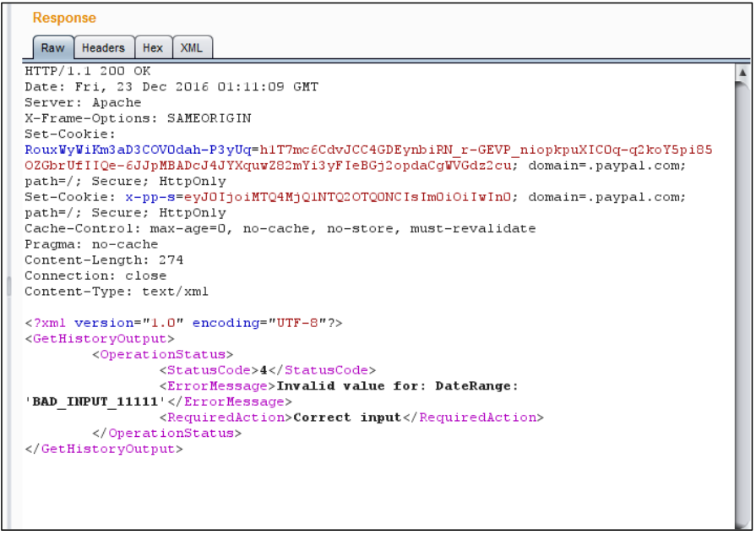Viewport: 756px width, 535px height.
Task: Click the x-pp-s cookie name
Action: tap(150, 197)
